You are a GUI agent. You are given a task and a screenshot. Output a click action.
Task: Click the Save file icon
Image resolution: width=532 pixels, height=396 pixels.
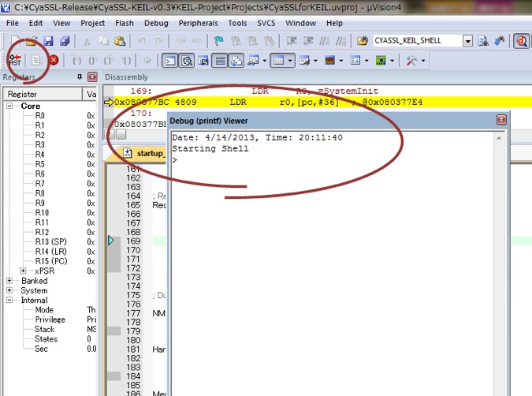(49, 41)
